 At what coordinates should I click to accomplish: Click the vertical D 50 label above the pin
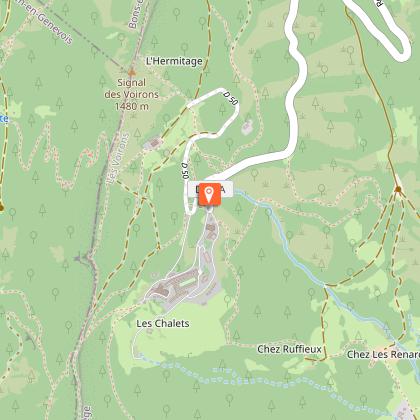coord(186,170)
